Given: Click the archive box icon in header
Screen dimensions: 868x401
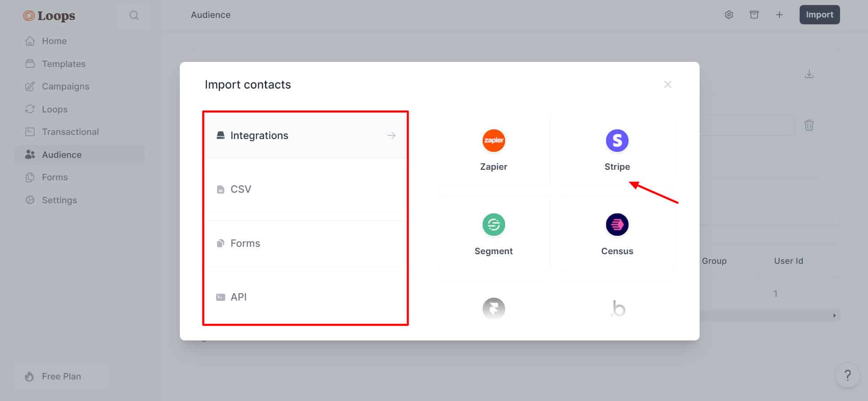Looking at the screenshot, I should pyautogui.click(x=754, y=15).
